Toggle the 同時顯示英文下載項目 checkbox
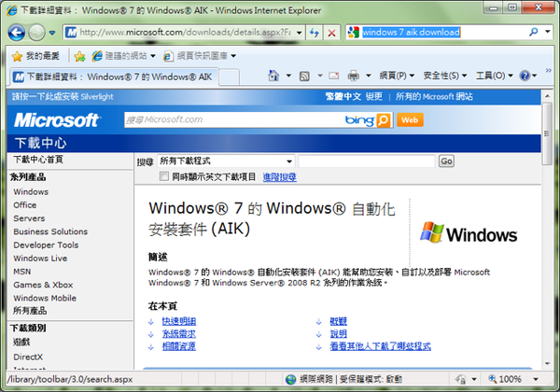560x392 pixels. pos(164,176)
